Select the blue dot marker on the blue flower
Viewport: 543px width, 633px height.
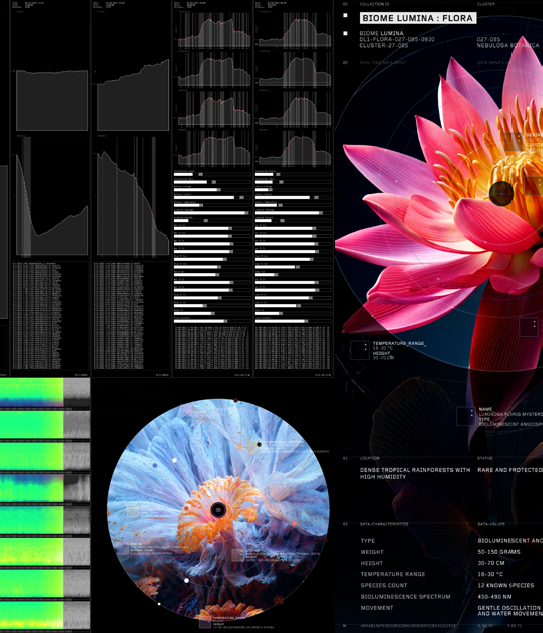coord(155,465)
